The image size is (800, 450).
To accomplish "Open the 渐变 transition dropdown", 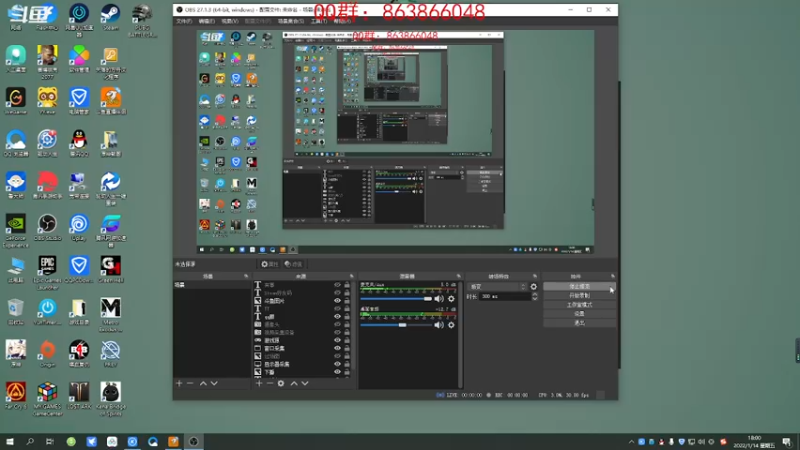I will 497,287.
